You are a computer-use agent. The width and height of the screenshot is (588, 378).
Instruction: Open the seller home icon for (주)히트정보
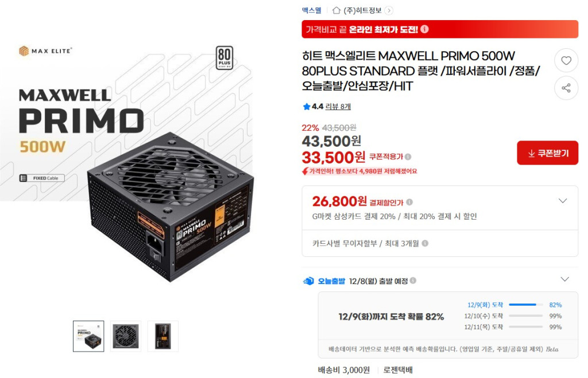pos(336,10)
